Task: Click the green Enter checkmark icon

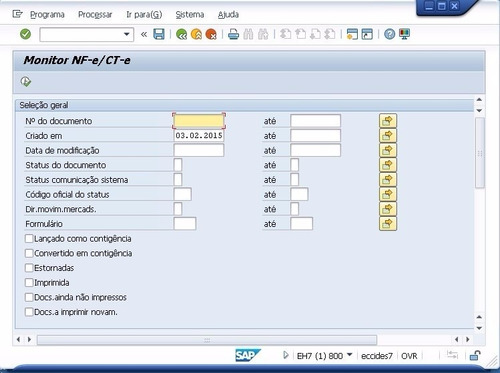Action: click(x=25, y=34)
